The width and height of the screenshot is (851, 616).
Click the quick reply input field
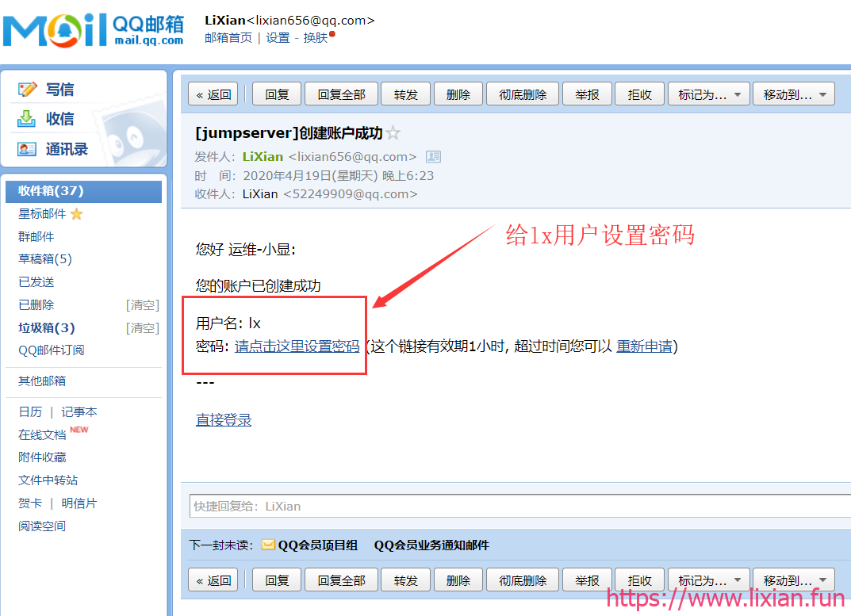520,506
